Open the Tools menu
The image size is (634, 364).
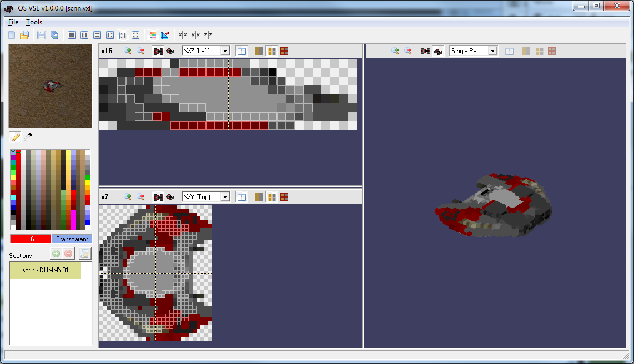[x=34, y=22]
